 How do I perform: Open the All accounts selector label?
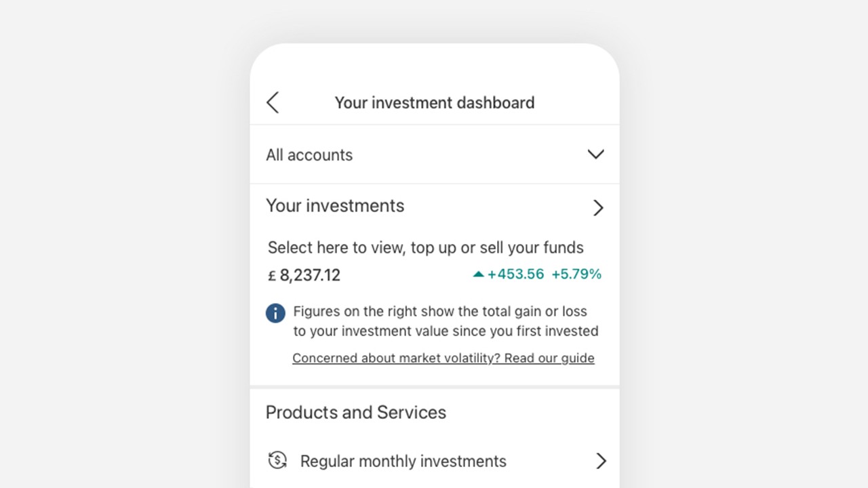[309, 155]
